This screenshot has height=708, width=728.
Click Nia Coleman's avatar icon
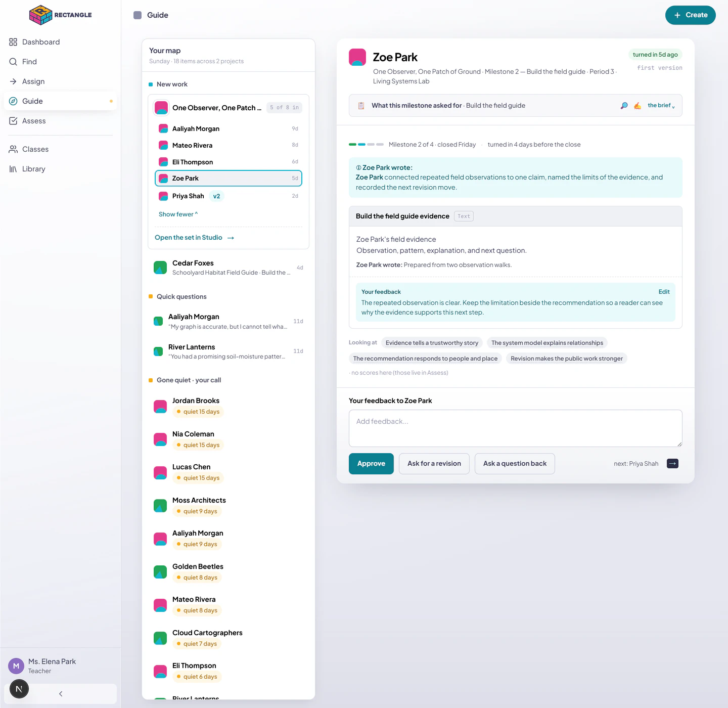point(160,439)
